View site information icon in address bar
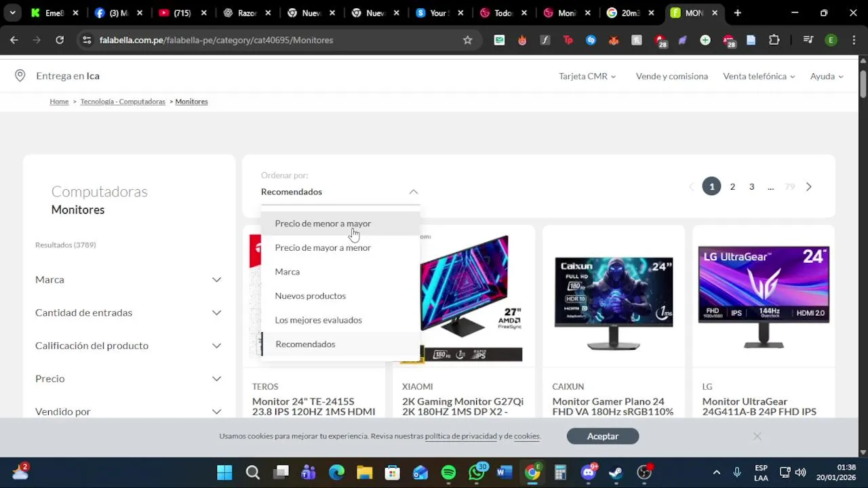868x488 pixels. point(86,40)
